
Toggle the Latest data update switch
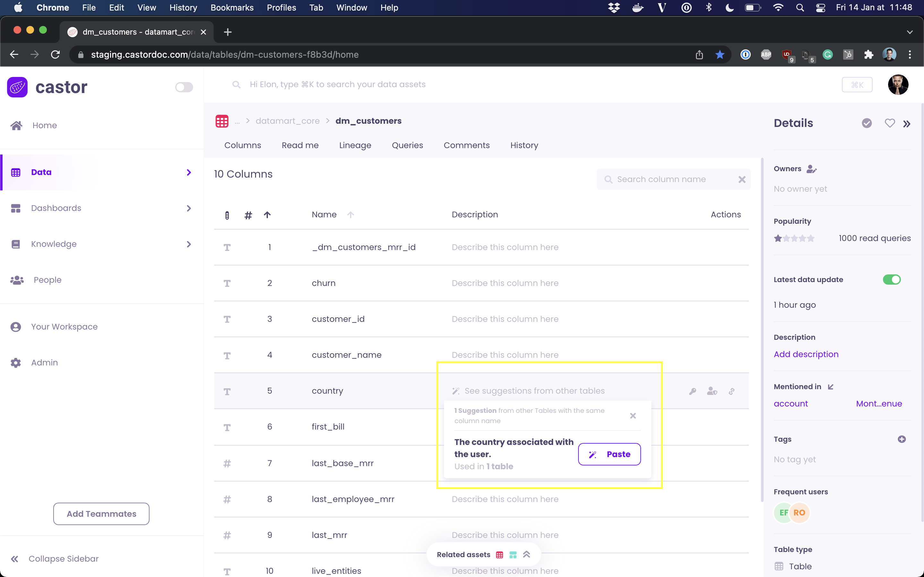click(x=891, y=279)
